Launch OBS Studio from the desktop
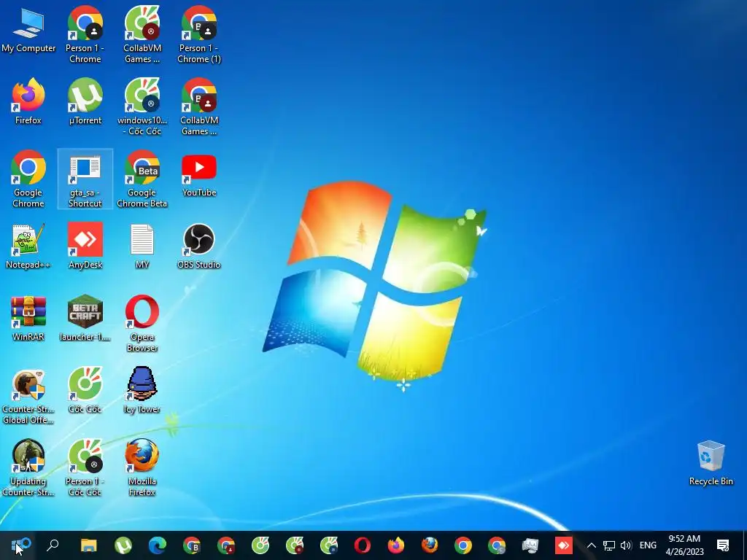The width and height of the screenshot is (747, 560). point(199,246)
